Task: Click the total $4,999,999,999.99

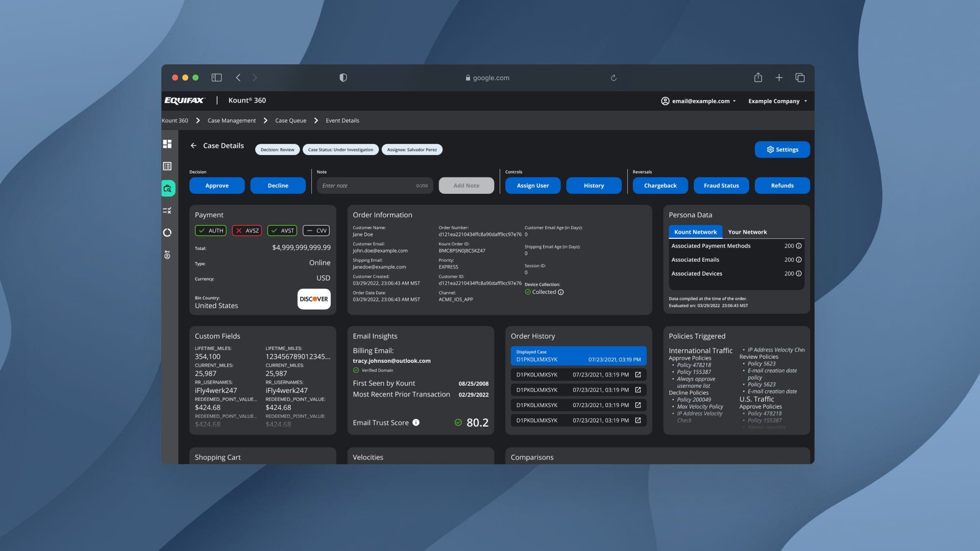Action: point(301,247)
